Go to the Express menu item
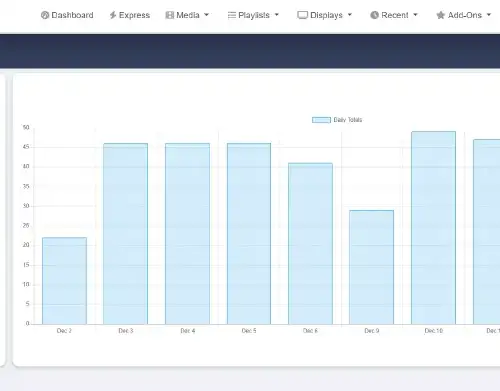The height and width of the screenshot is (391, 500). point(130,15)
